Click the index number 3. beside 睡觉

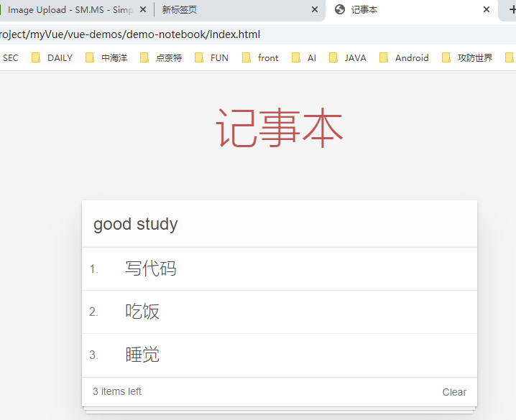click(x=94, y=355)
